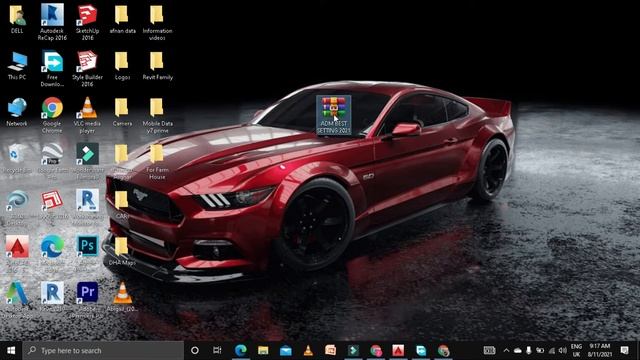Select the Revit Family folder
Image resolution: width=640 pixels, height=360 pixels.
click(157, 65)
